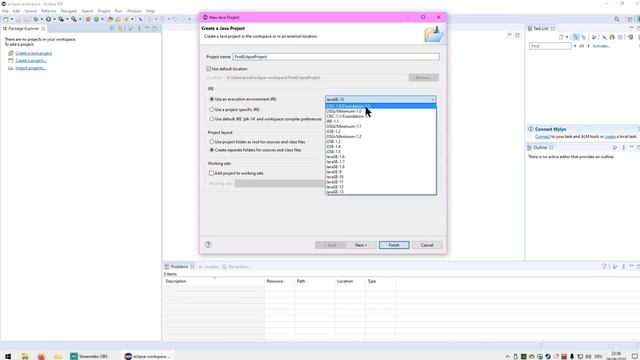Select JavaSE-12 from the list

[x=380, y=187]
